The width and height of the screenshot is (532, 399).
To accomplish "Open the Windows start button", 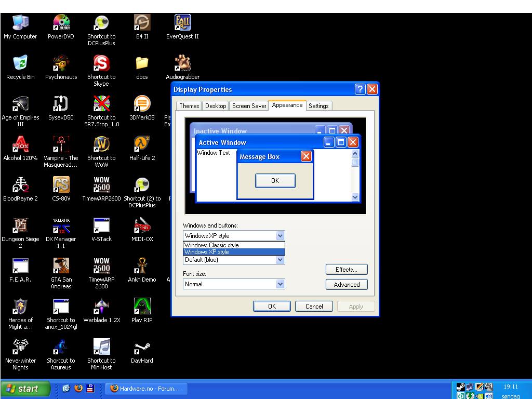I will pyautogui.click(x=25, y=389).
